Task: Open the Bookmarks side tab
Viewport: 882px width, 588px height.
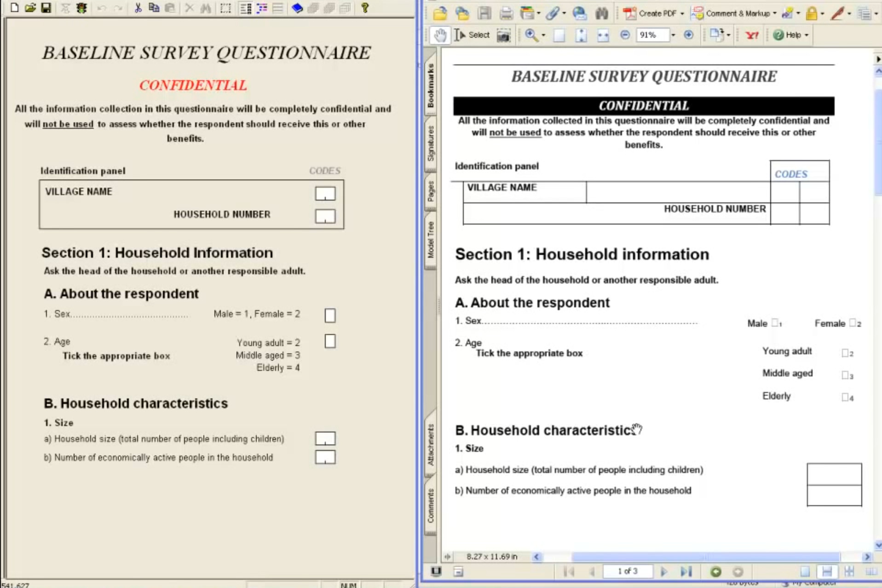Action: pos(430,86)
